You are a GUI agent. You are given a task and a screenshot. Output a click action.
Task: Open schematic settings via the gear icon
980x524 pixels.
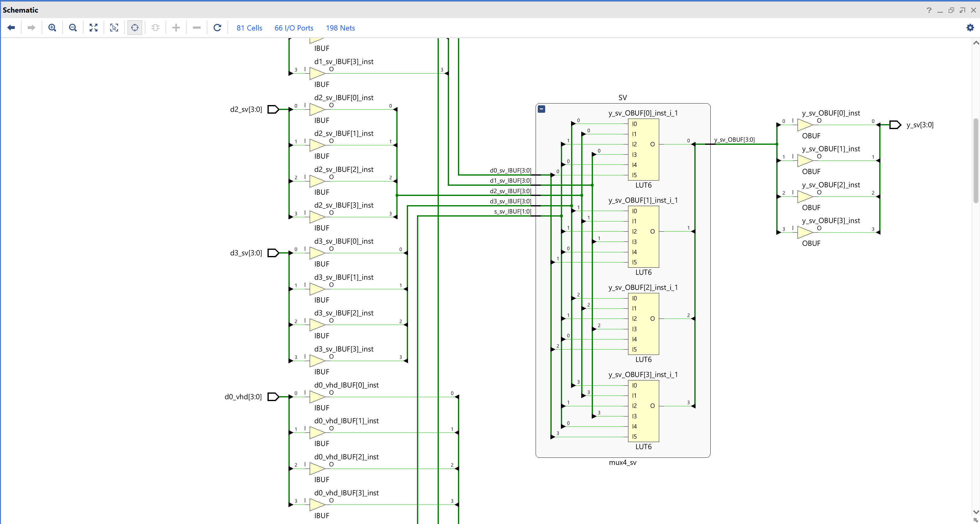[970, 27]
